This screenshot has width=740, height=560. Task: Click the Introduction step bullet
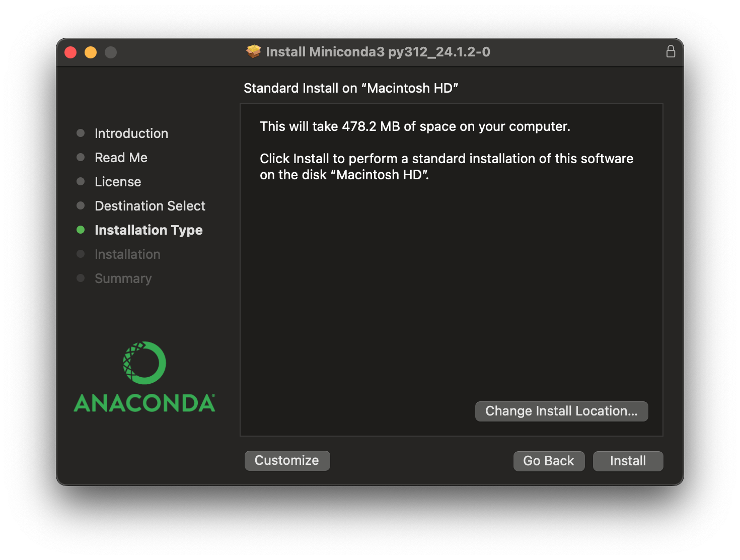point(81,133)
